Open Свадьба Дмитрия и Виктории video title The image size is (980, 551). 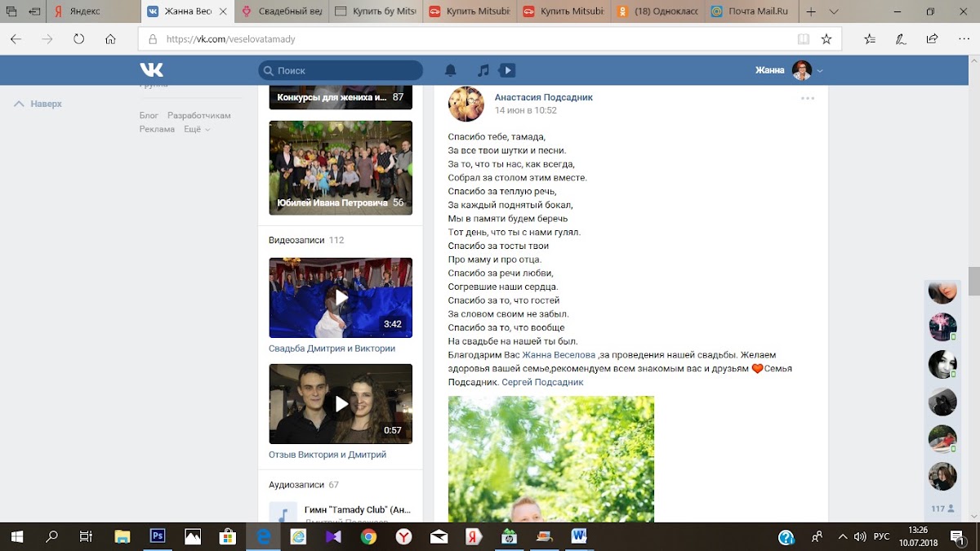pos(332,349)
